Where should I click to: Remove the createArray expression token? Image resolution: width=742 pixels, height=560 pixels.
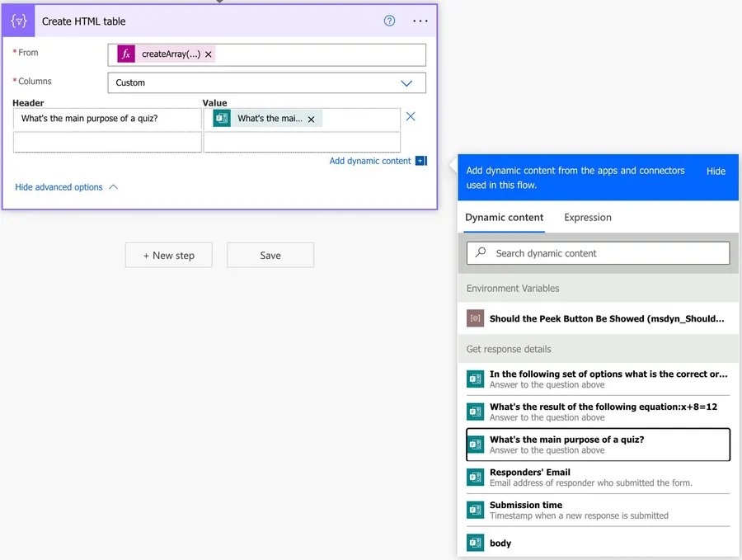pos(209,54)
